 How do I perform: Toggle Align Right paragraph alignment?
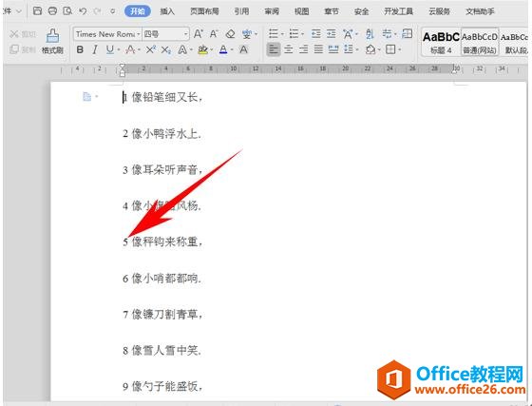(x=303, y=49)
